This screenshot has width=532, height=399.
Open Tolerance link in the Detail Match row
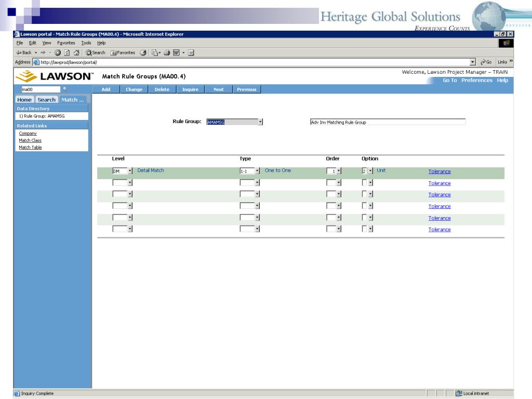(440, 171)
